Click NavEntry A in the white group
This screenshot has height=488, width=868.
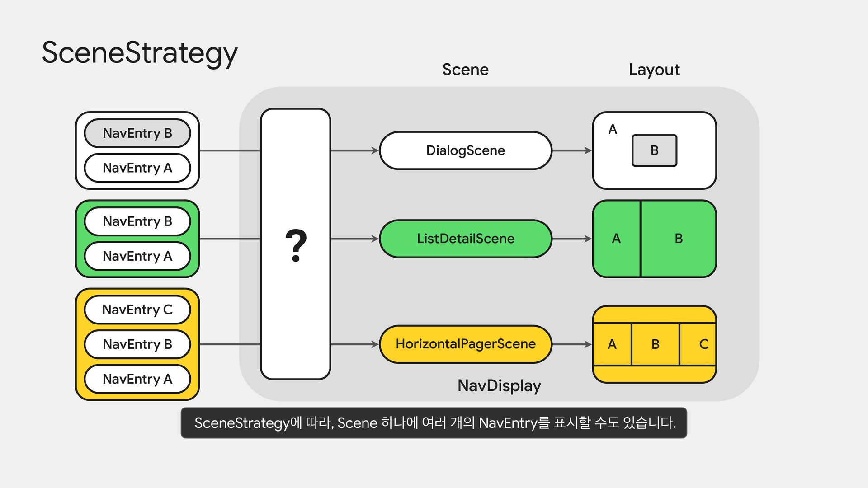click(x=137, y=168)
